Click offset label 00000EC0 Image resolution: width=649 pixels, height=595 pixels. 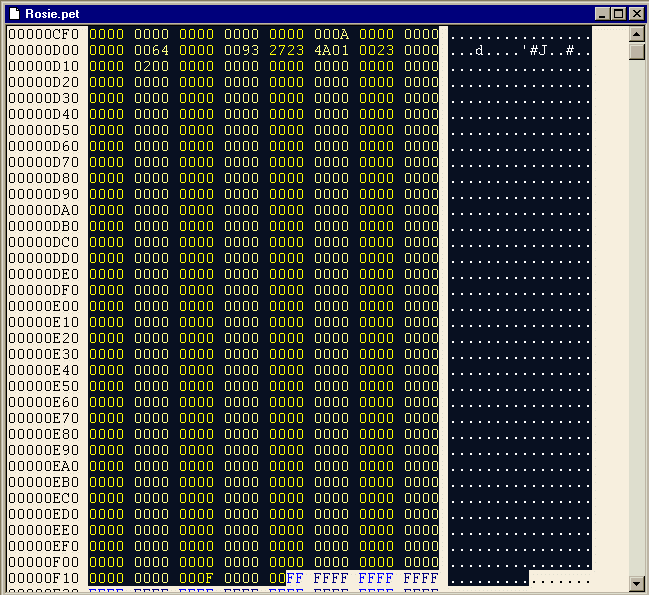pyautogui.click(x=43, y=498)
